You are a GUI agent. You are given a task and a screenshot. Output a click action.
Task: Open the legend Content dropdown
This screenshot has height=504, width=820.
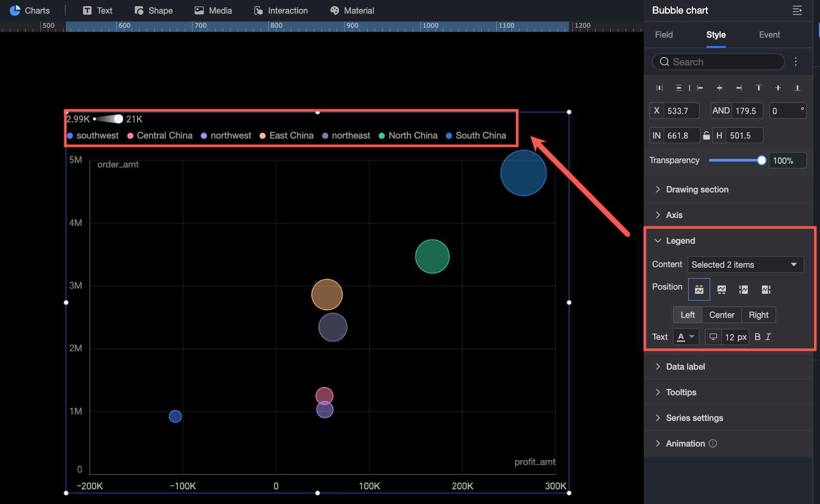(x=745, y=265)
